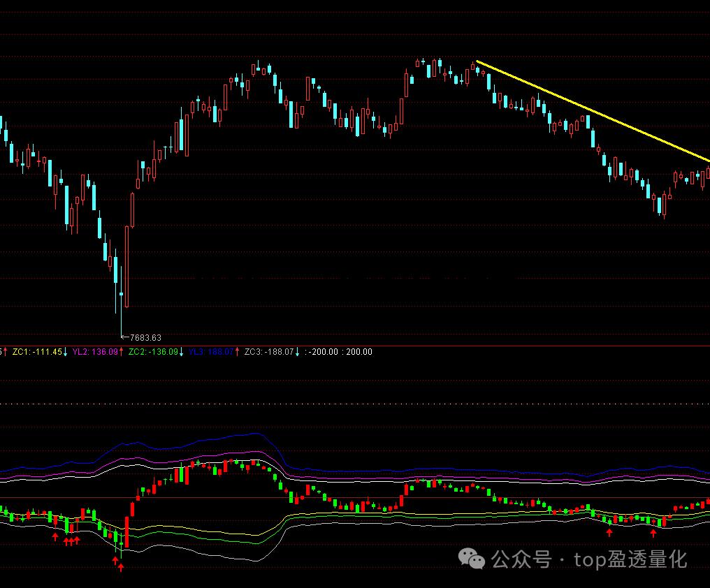Click the cyan down arrow after ZC1 value
Image resolution: width=710 pixels, height=588 pixels.
coord(66,352)
